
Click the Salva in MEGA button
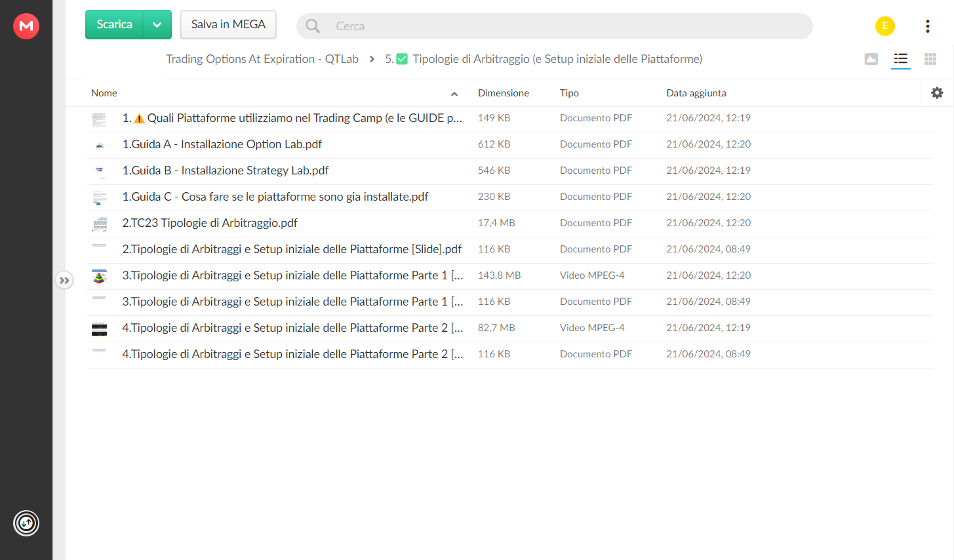click(228, 24)
